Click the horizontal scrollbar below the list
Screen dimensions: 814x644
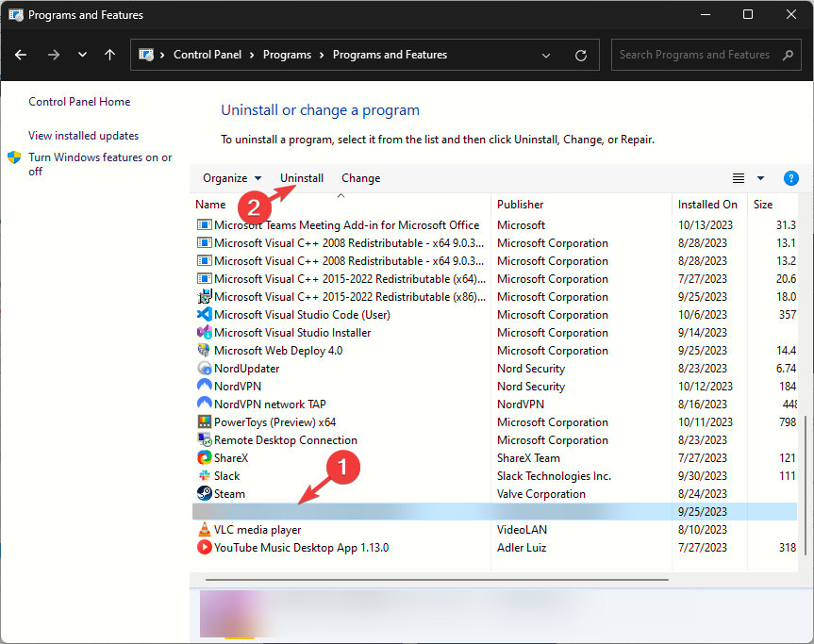[437, 579]
